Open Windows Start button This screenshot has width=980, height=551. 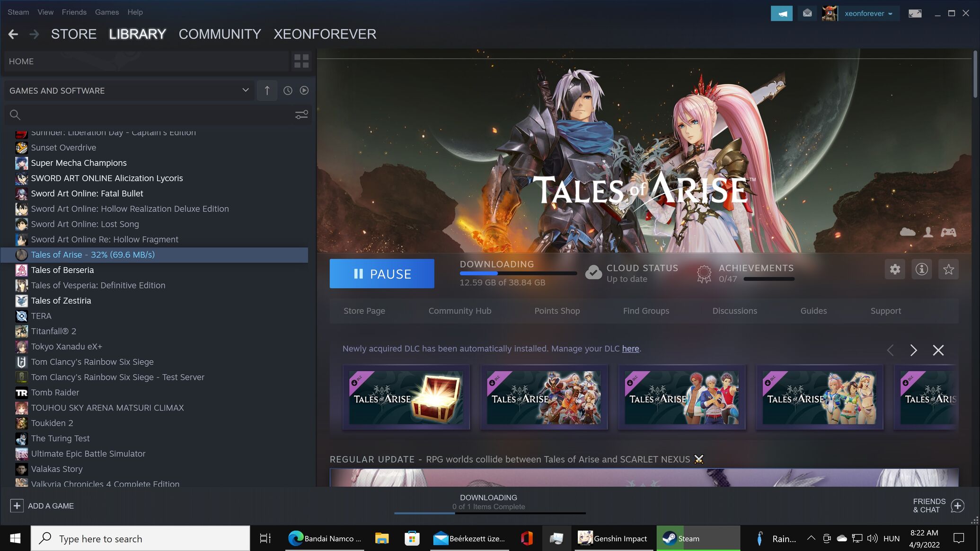point(15,538)
